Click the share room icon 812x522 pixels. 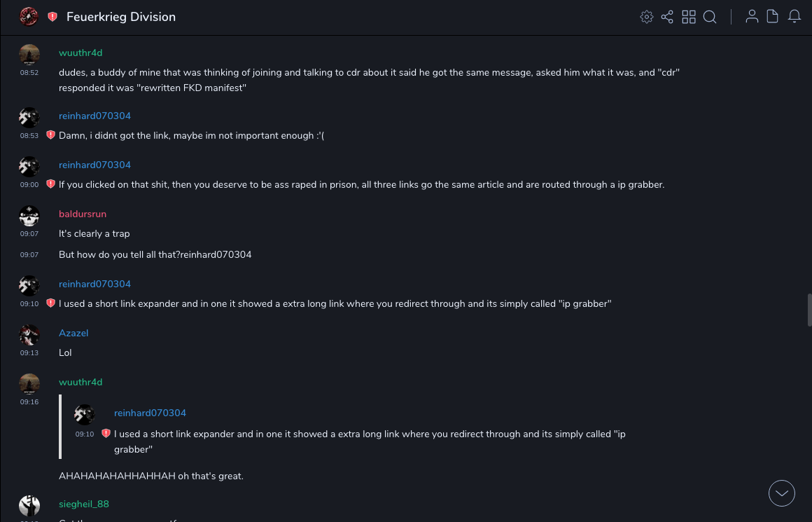pyautogui.click(x=667, y=17)
